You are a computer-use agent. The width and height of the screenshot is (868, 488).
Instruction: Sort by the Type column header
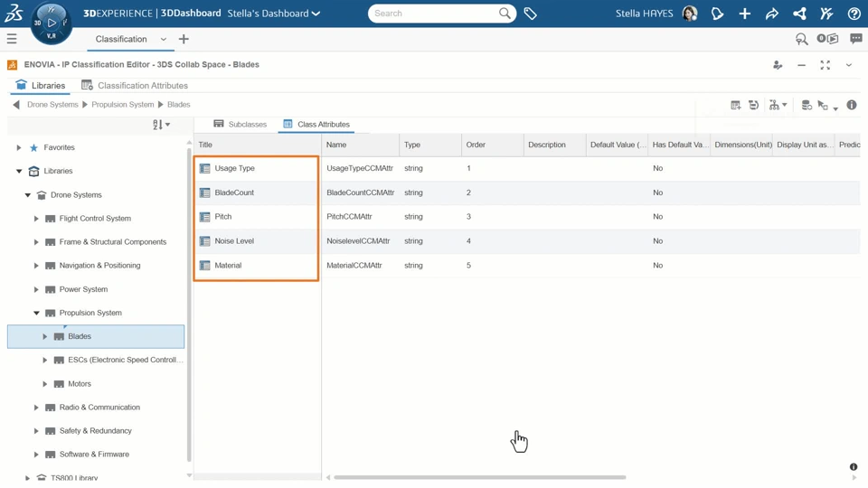[430, 145]
